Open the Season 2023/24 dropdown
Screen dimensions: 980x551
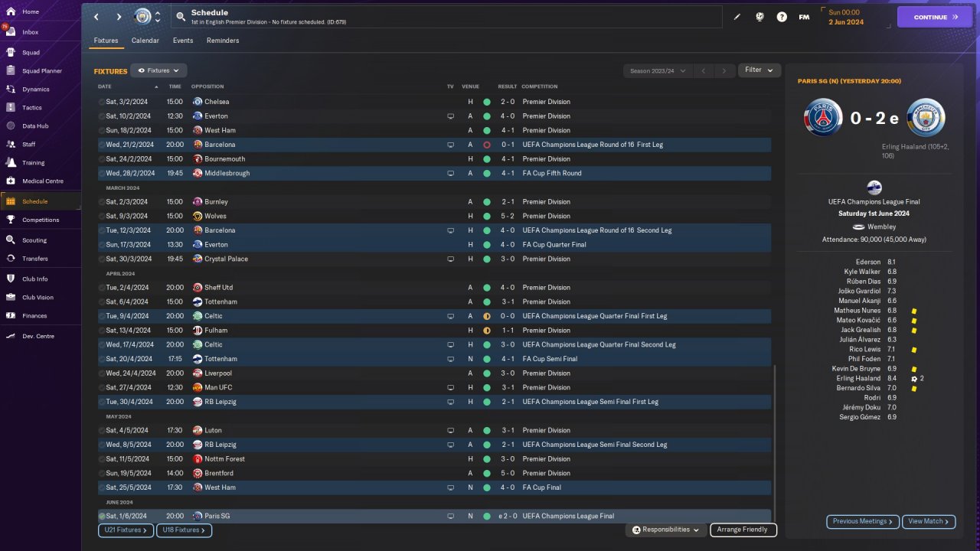point(658,71)
